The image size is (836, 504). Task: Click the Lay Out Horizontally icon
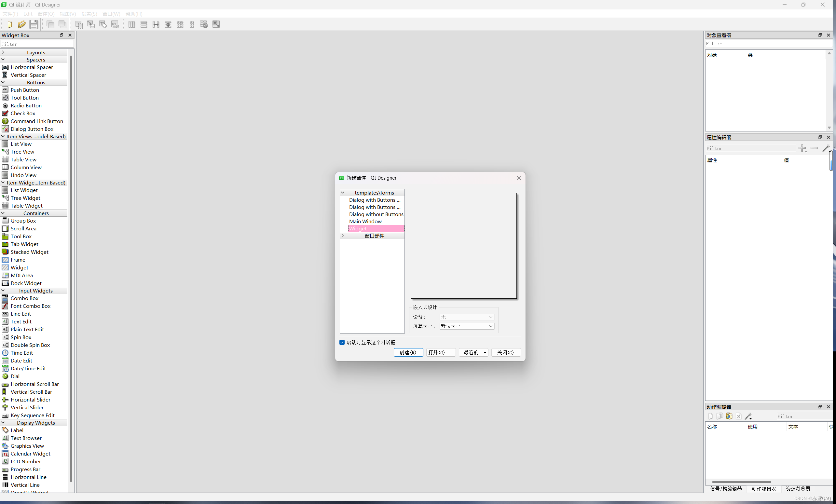[132, 24]
